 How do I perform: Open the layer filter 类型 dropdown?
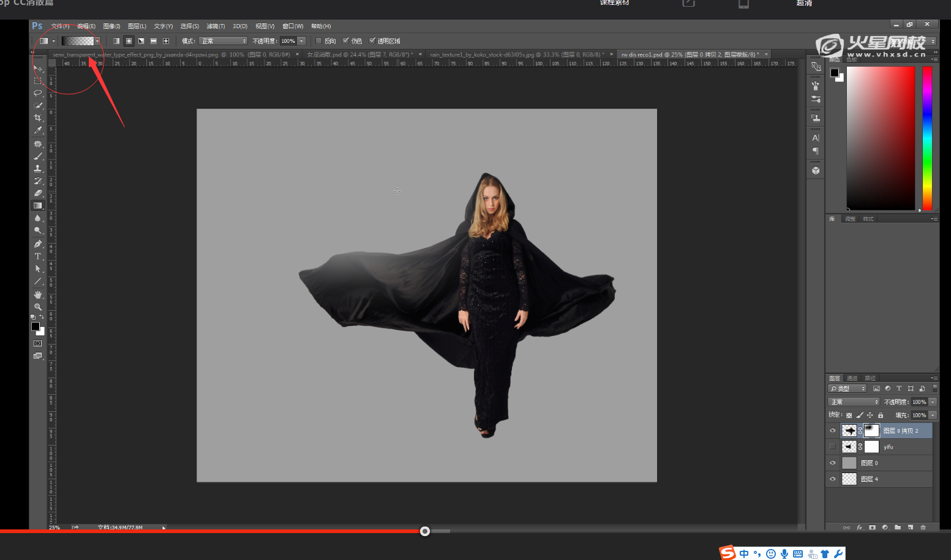tap(847, 389)
